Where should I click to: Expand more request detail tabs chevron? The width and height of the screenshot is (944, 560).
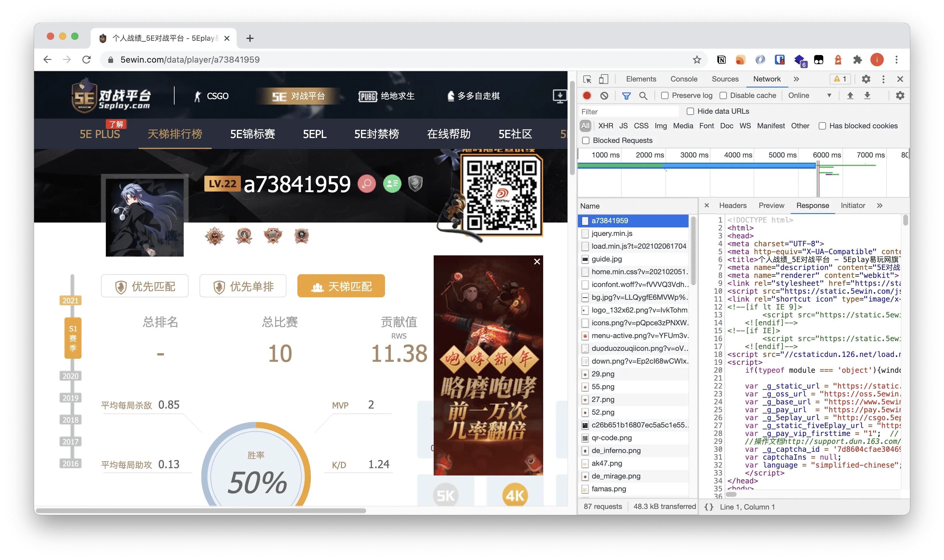[880, 205]
